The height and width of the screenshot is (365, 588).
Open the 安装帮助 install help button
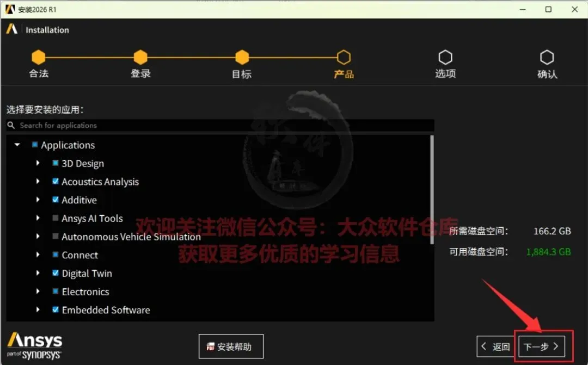tap(231, 347)
